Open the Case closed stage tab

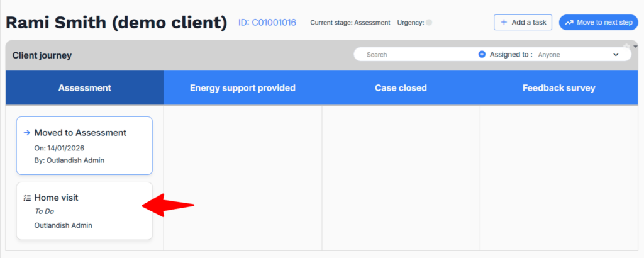pos(401,88)
